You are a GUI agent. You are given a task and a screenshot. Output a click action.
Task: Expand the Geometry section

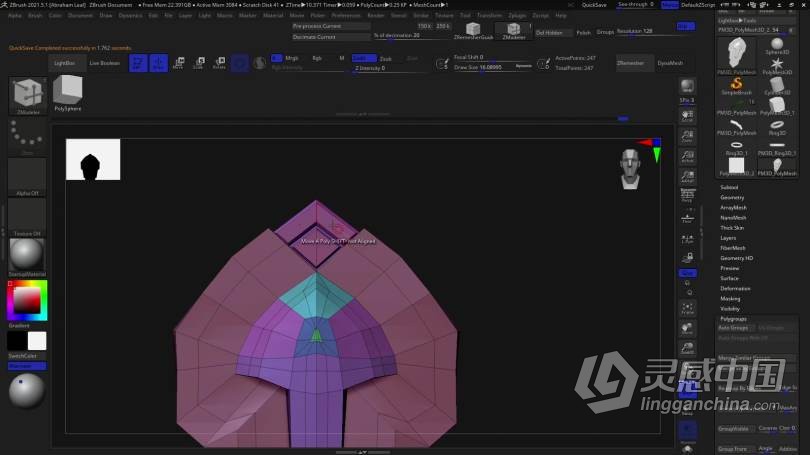(x=732, y=197)
